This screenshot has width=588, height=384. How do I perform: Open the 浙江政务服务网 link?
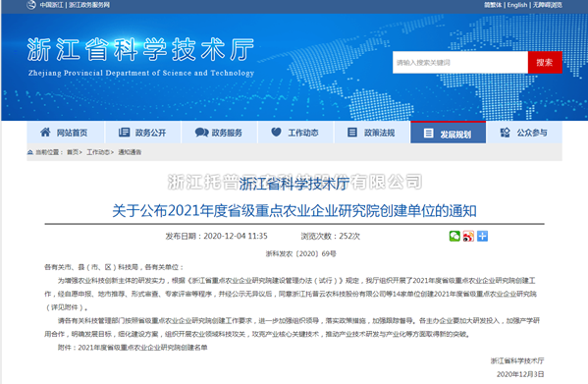(x=89, y=5)
